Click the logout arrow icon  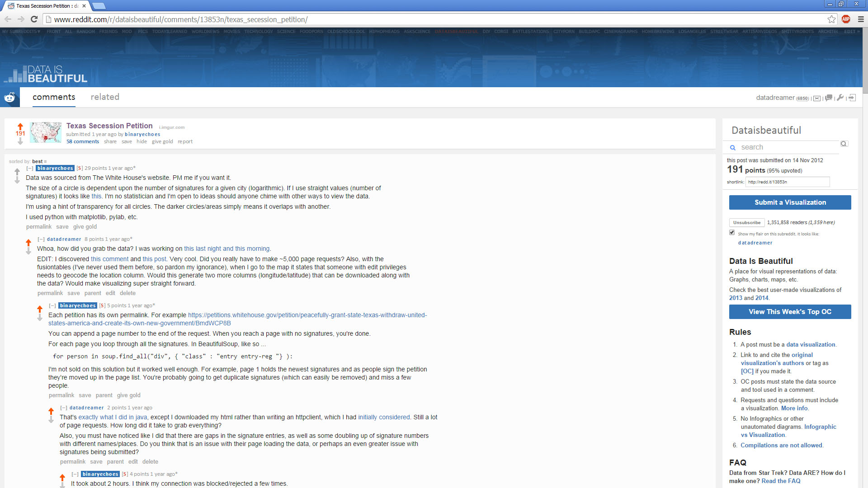tap(852, 98)
